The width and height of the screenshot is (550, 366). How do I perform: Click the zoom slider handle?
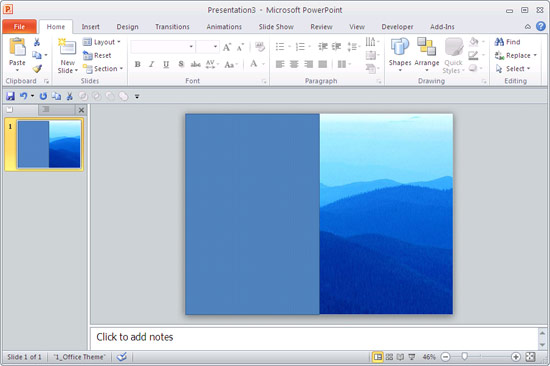(x=464, y=357)
